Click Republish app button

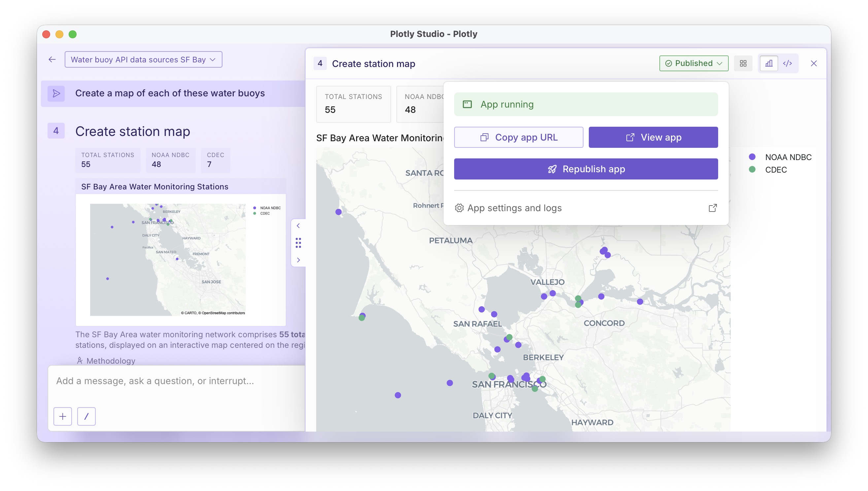(586, 169)
